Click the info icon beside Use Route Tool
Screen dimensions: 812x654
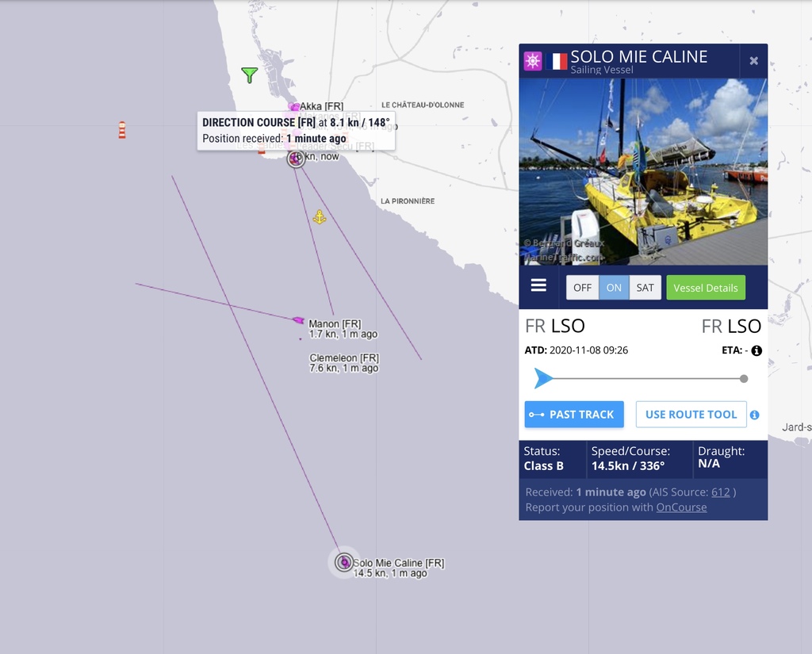point(755,415)
